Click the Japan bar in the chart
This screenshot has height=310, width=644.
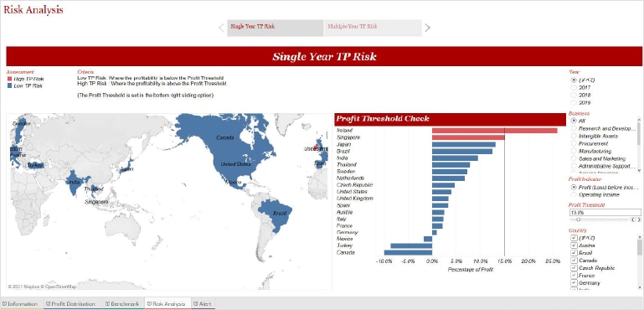[x=464, y=144]
